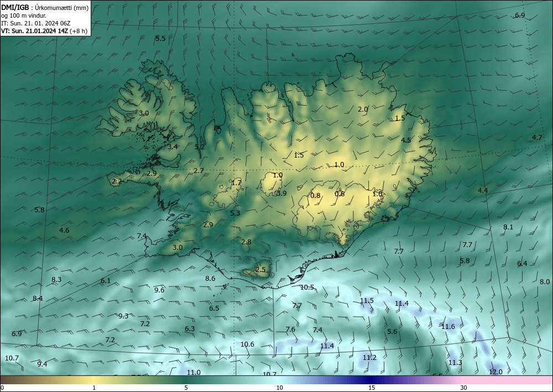553x392 pixels.
Task: Click the 9.3 map value
Action: click(x=123, y=316)
